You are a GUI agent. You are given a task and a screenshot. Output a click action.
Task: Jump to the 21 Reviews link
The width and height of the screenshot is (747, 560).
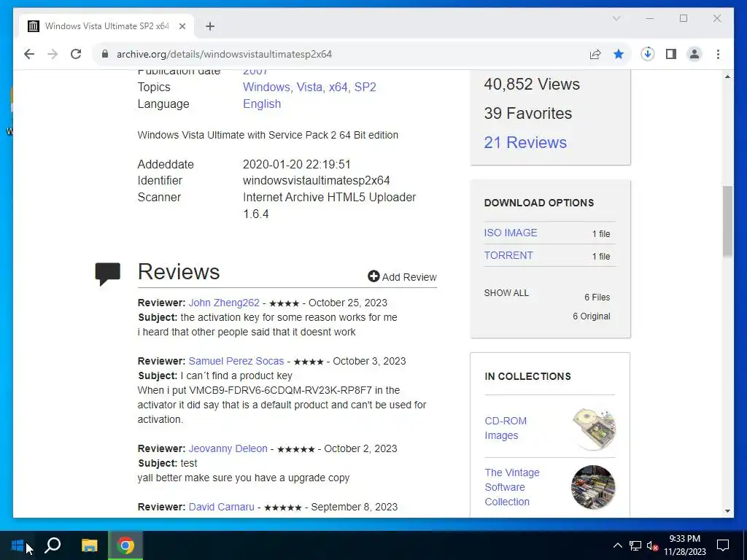[x=525, y=142]
